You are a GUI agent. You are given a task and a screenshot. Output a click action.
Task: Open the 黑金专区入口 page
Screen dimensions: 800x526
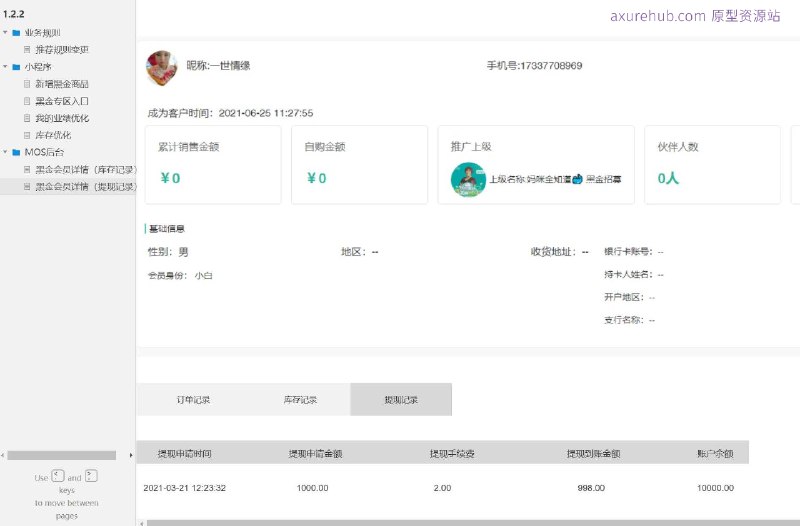(62, 101)
